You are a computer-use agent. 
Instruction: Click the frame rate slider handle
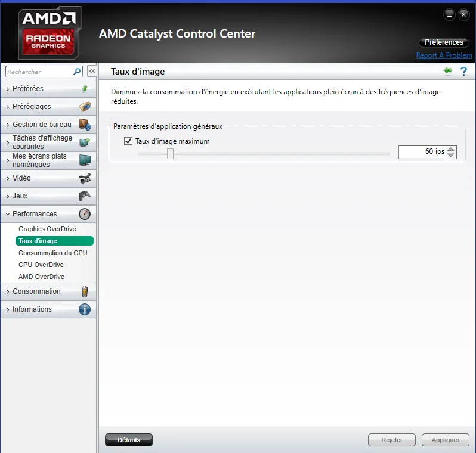pyautogui.click(x=171, y=154)
